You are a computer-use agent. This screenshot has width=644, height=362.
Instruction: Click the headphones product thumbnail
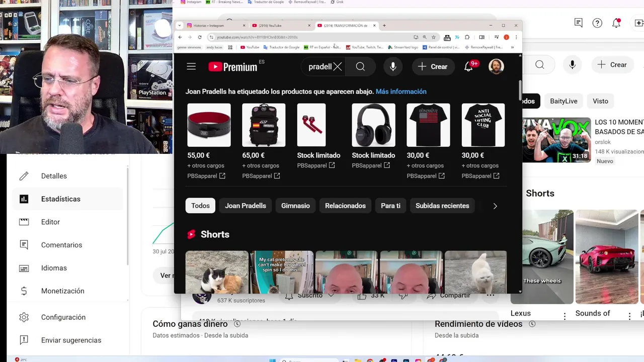click(373, 125)
